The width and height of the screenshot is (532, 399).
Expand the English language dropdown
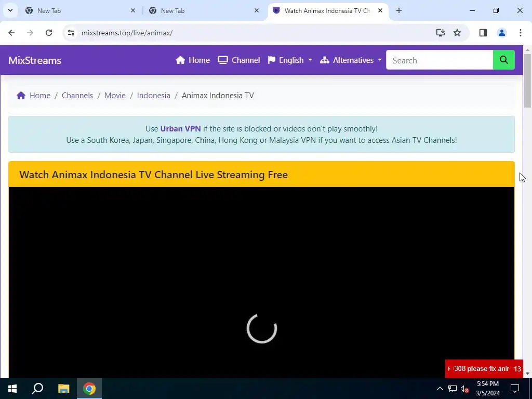click(290, 60)
